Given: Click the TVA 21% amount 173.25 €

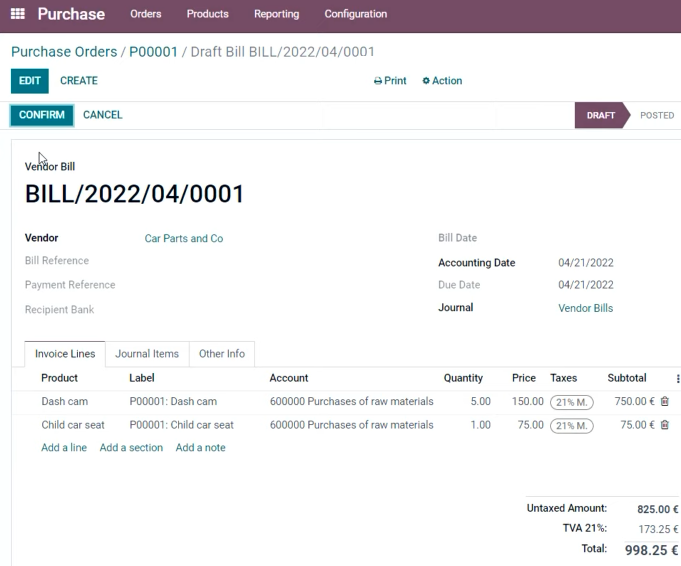Looking at the screenshot, I should [x=658, y=529].
